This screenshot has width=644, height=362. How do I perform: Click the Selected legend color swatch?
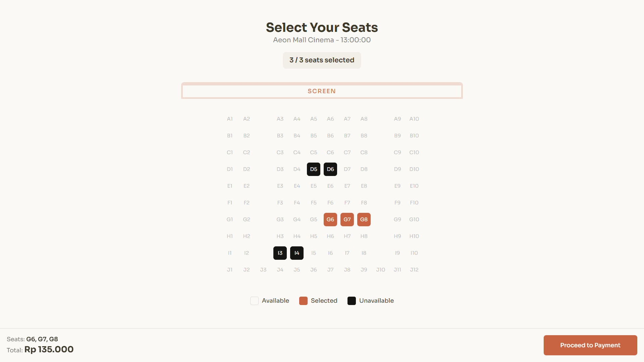point(303,301)
